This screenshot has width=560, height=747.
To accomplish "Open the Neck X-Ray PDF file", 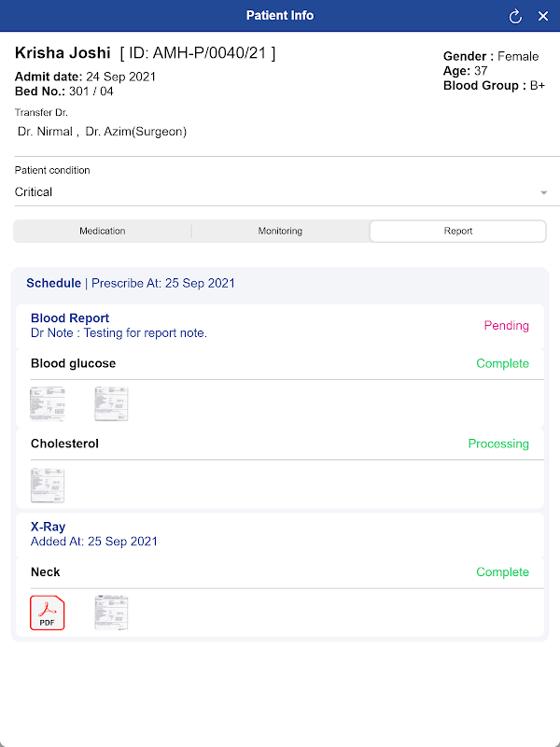I will click(x=48, y=613).
